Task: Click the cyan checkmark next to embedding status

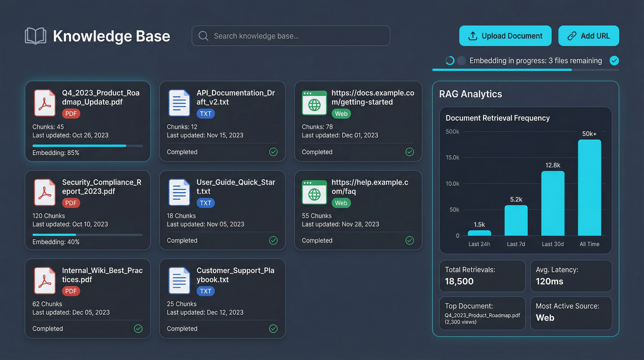Action: pyautogui.click(x=614, y=60)
